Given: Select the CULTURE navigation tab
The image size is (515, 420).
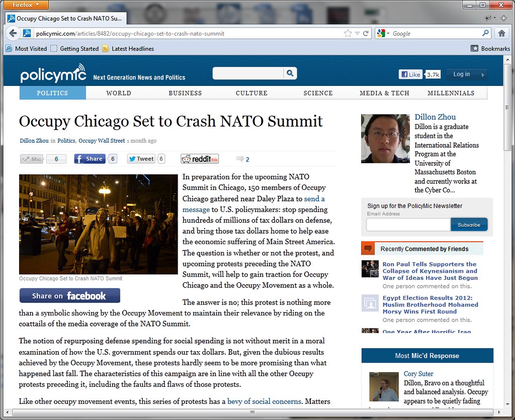Looking at the screenshot, I should tap(251, 93).
